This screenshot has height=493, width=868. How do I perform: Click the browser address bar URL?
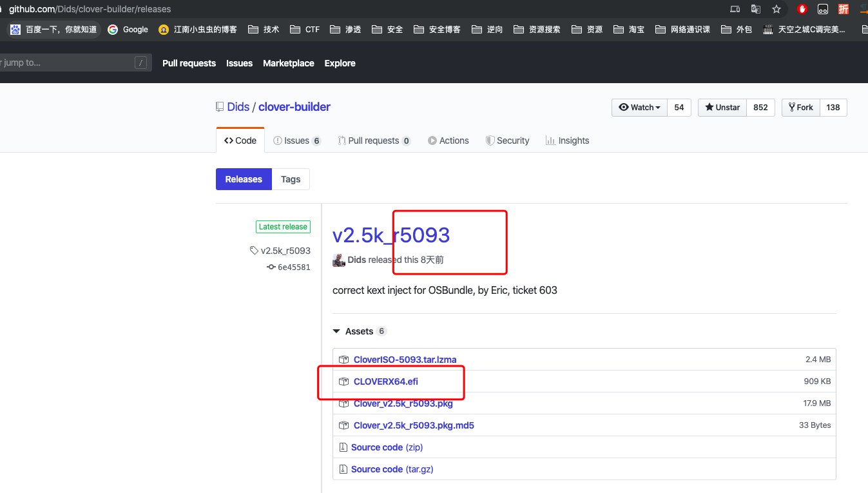[90, 9]
